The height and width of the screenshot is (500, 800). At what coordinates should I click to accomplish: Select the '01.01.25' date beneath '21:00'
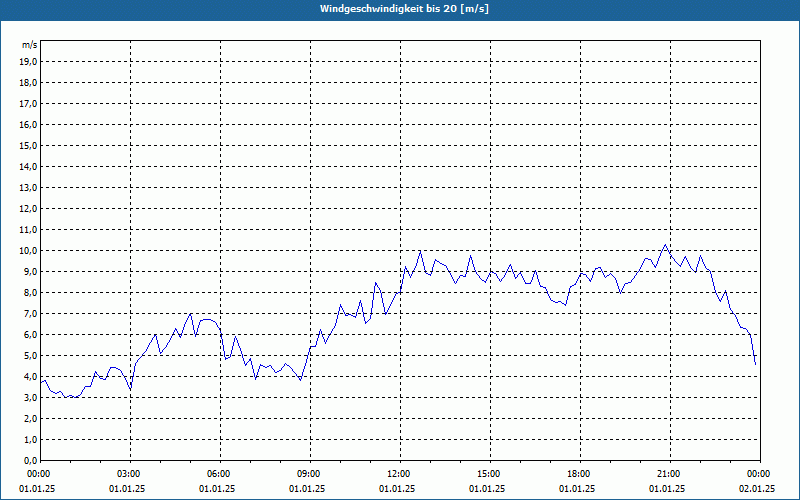(x=667, y=489)
